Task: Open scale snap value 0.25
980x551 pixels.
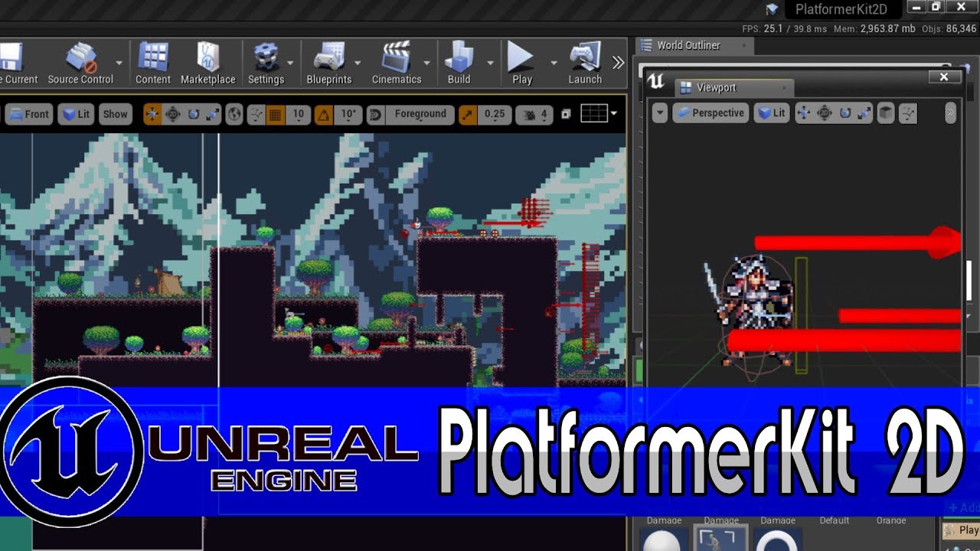Action: click(495, 114)
